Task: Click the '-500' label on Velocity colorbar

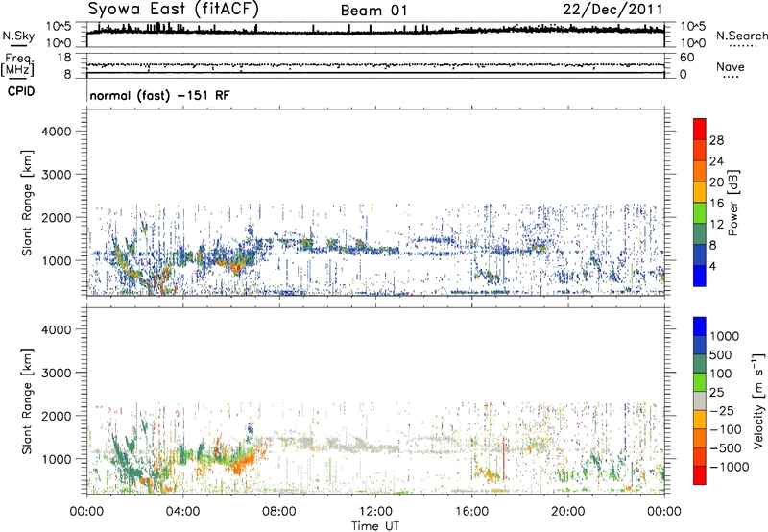Action: coord(726,448)
